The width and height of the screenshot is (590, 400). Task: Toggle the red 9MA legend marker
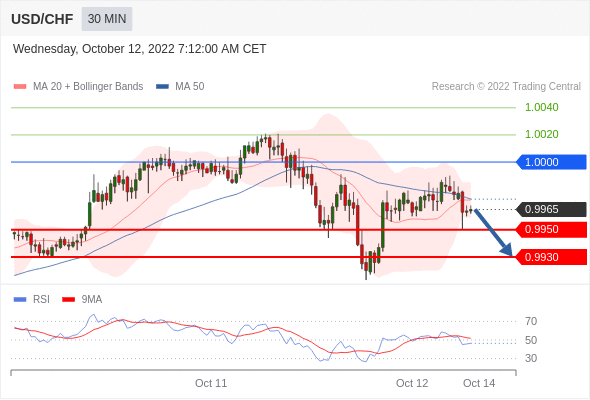(68, 300)
